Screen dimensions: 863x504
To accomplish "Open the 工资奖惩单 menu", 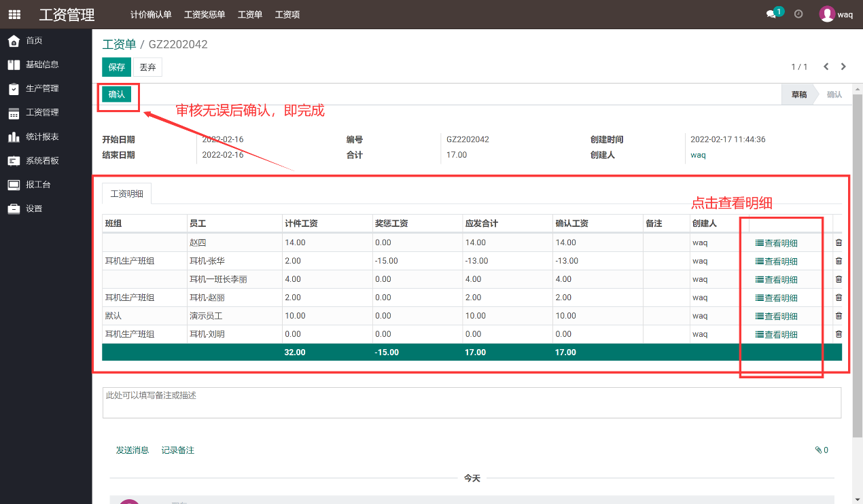I will tap(205, 14).
